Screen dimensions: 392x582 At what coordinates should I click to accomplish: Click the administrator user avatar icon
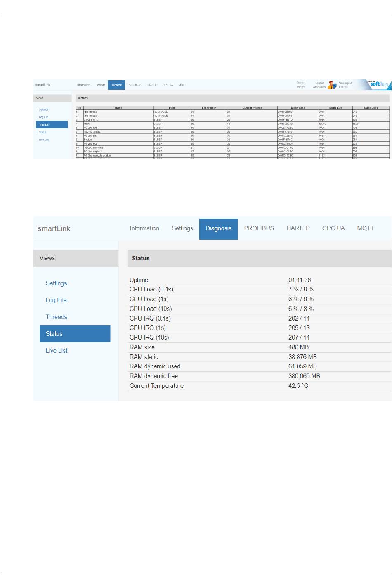click(332, 85)
